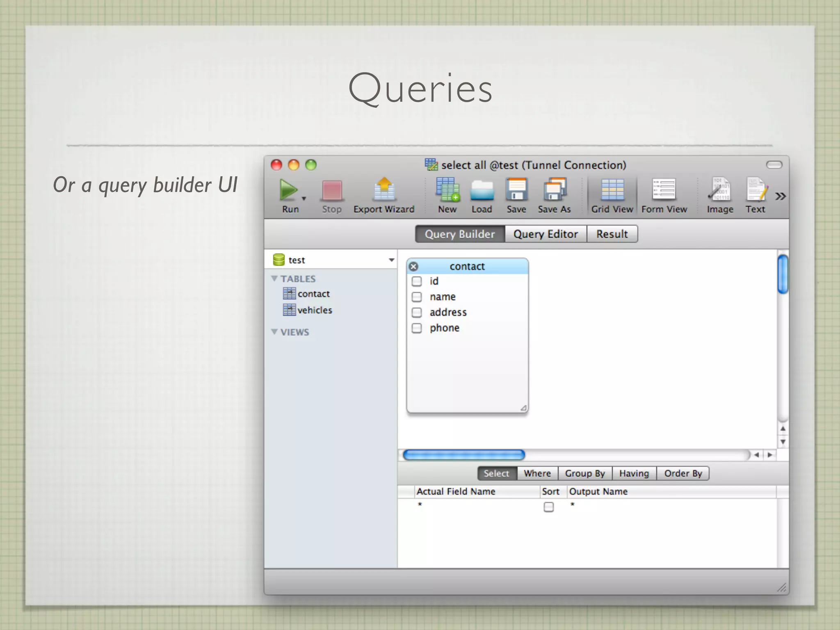This screenshot has width=840, height=630.
Task: Select the Query Builder tab
Action: point(460,234)
